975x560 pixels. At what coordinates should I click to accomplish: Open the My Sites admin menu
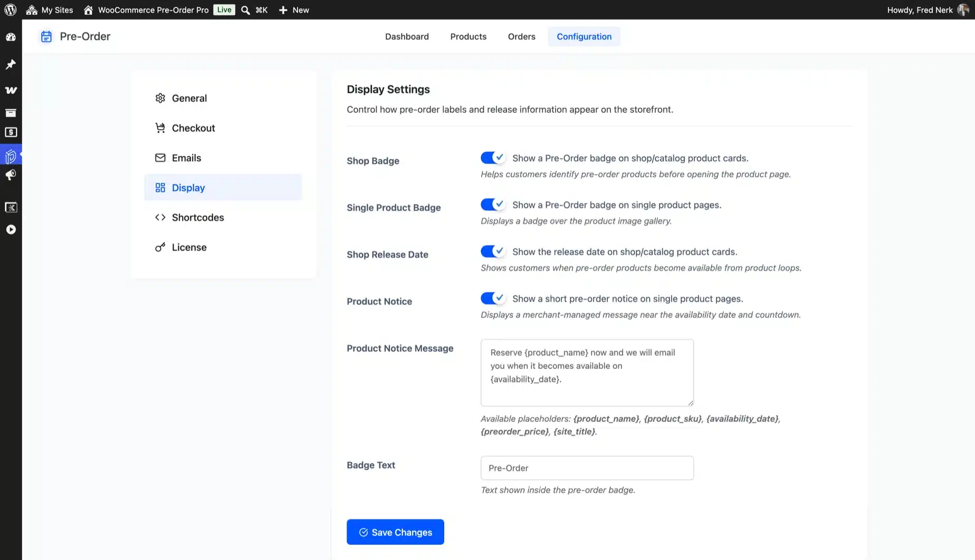click(50, 10)
